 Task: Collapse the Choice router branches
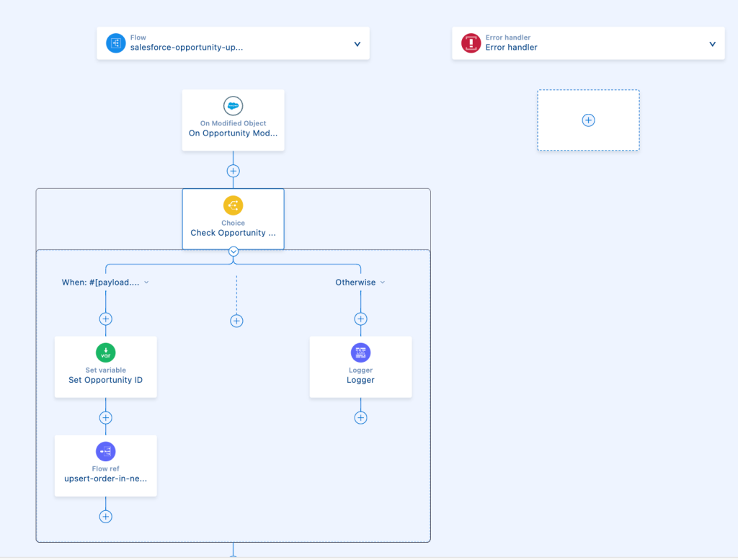click(x=234, y=252)
